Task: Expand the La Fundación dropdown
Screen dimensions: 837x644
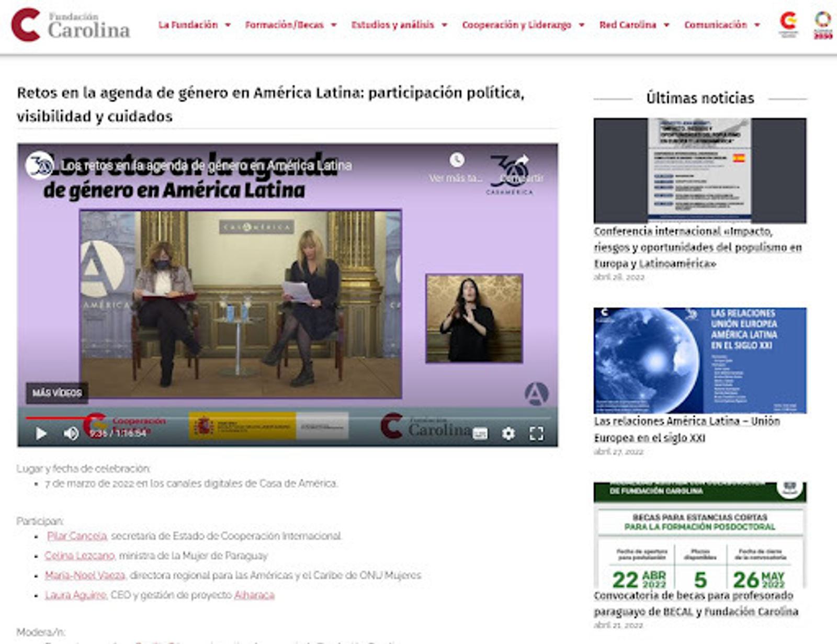Action: [194, 25]
